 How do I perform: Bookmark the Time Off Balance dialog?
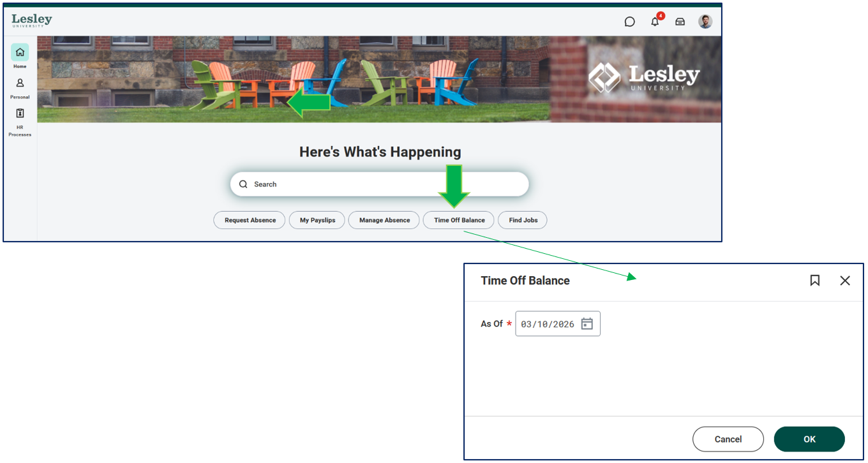pyautogui.click(x=815, y=281)
